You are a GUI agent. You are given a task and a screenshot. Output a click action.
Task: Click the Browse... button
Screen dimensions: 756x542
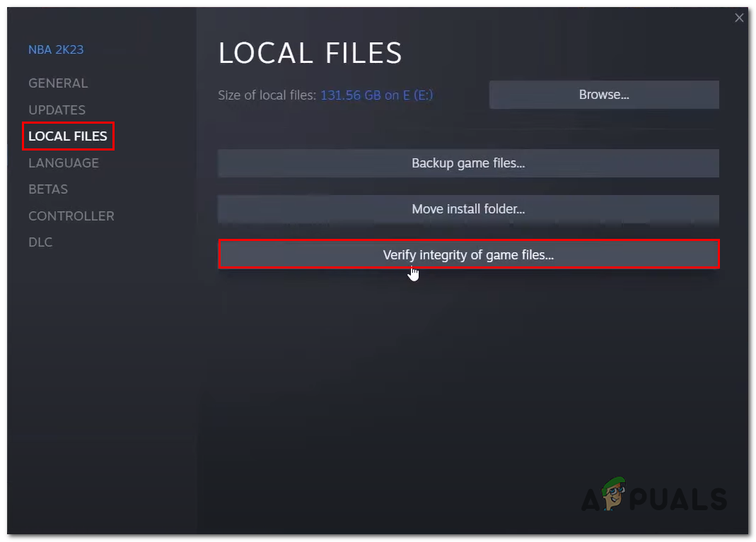coord(604,95)
